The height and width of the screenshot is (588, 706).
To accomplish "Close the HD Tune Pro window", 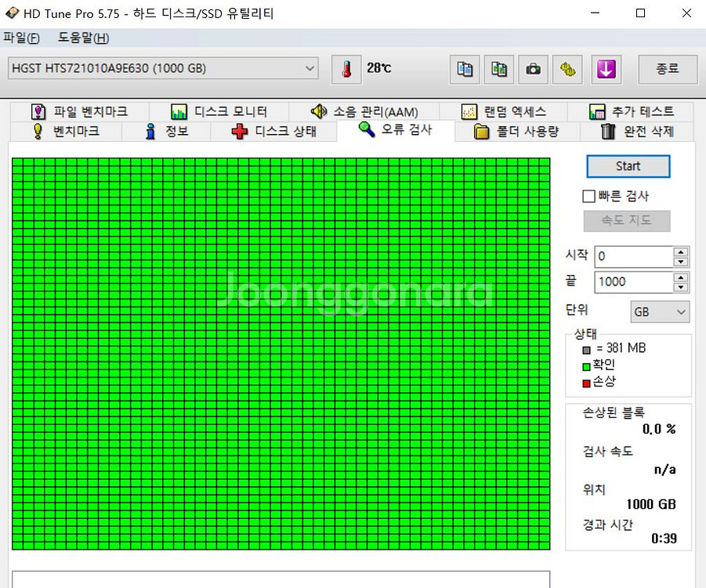I will (x=686, y=13).
